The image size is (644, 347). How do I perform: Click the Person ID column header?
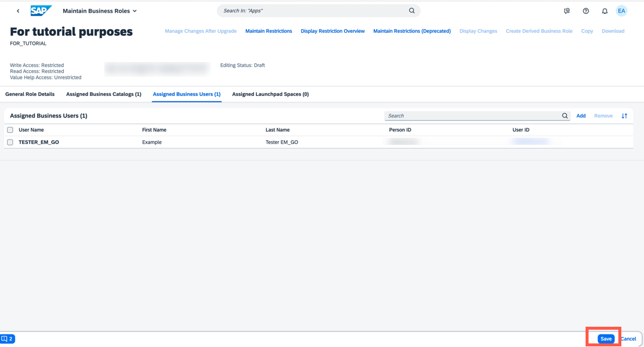pyautogui.click(x=400, y=130)
